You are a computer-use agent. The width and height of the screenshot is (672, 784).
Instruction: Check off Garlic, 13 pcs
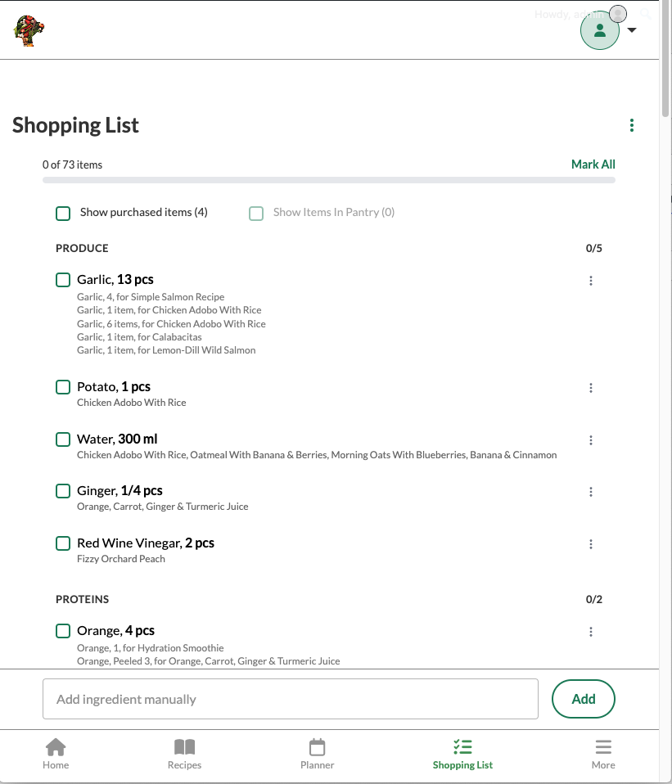(63, 280)
